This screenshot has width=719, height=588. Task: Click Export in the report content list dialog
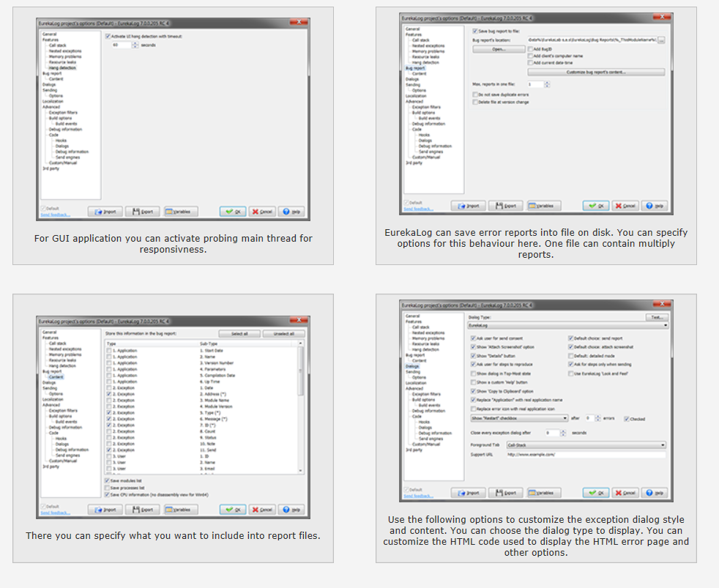click(x=143, y=510)
